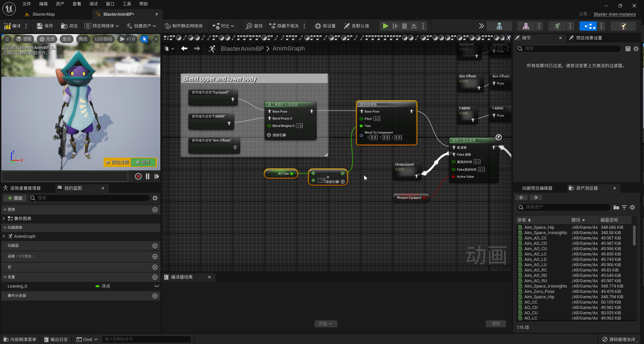This screenshot has width=644, height=344.
Task: Step forward one frame in preview
Action: (157, 176)
